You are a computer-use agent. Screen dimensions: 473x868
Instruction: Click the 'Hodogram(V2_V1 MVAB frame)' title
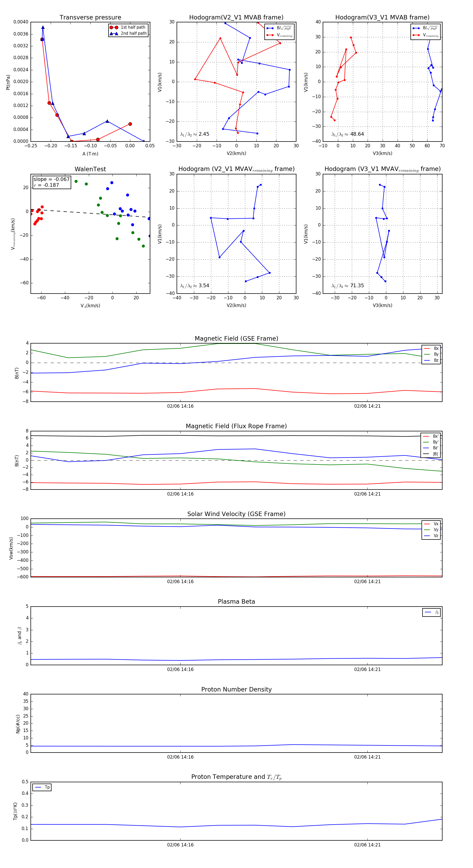click(x=236, y=18)
